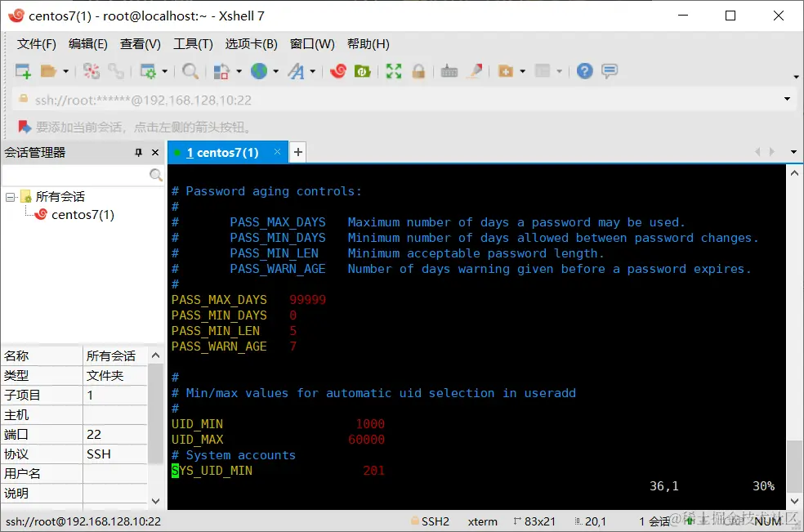Select centos7(1) in session tree
The width and height of the screenshot is (804, 532).
click(x=83, y=215)
